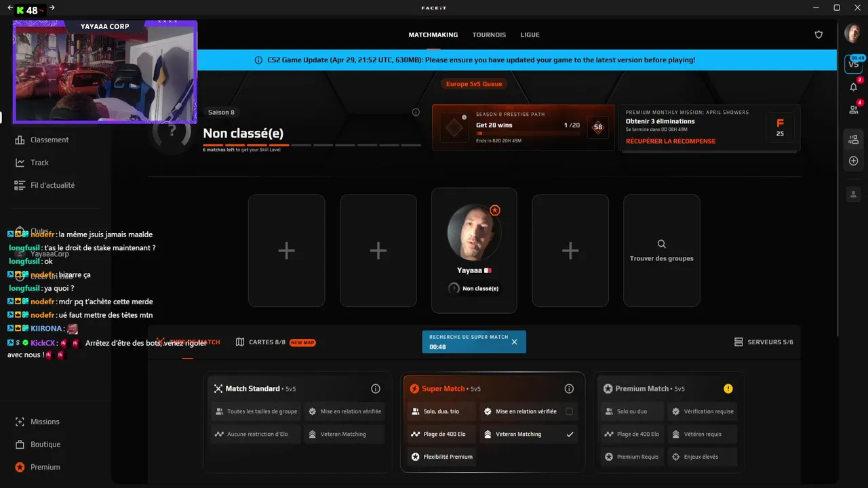868x488 pixels.
Task: Add player in second empty party slot
Action: tap(378, 251)
